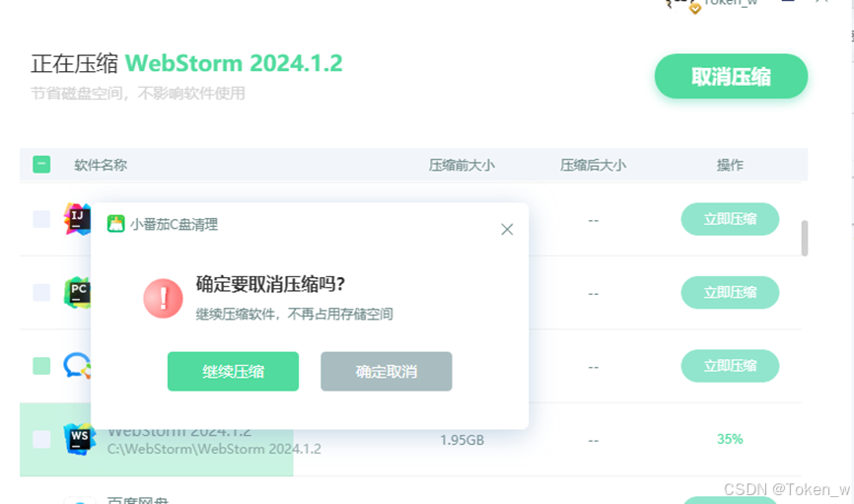Click 立即压缩 for the PyCharm row

click(730, 293)
